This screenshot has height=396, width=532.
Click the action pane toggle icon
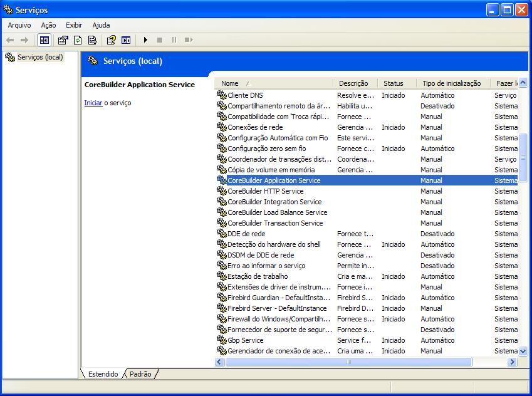126,40
